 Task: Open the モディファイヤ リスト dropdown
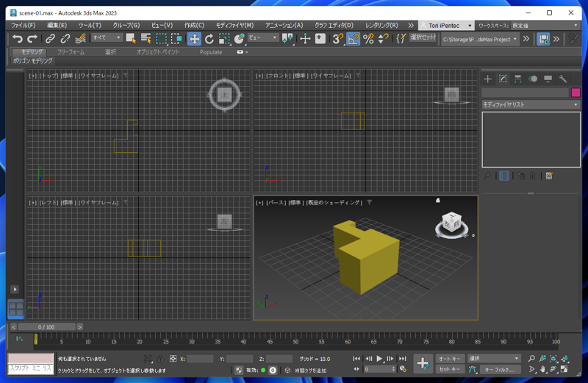[x=531, y=104]
